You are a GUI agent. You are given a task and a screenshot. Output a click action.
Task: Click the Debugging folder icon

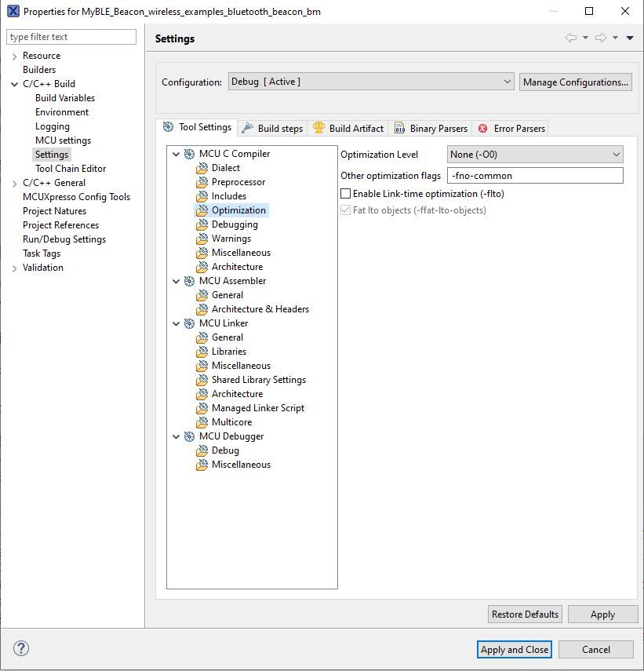[202, 224]
